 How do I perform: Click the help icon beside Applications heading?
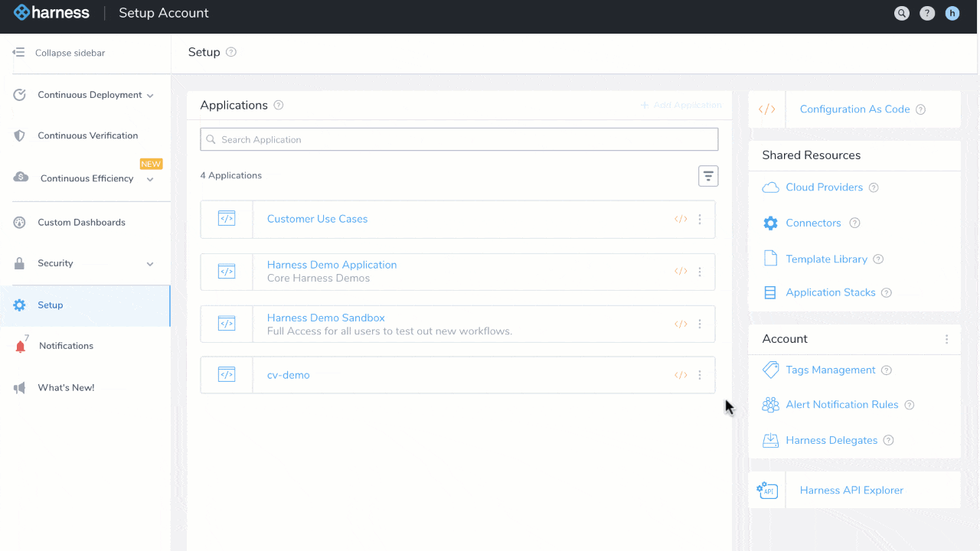pyautogui.click(x=279, y=105)
